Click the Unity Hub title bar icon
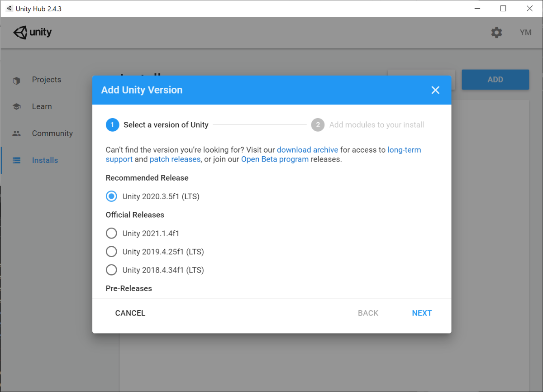The height and width of the screenshot is (392, 543). click(x=9, y=9)
